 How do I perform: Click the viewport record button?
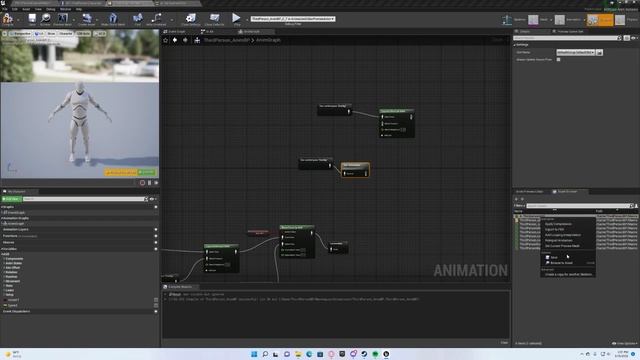[142, 183]
